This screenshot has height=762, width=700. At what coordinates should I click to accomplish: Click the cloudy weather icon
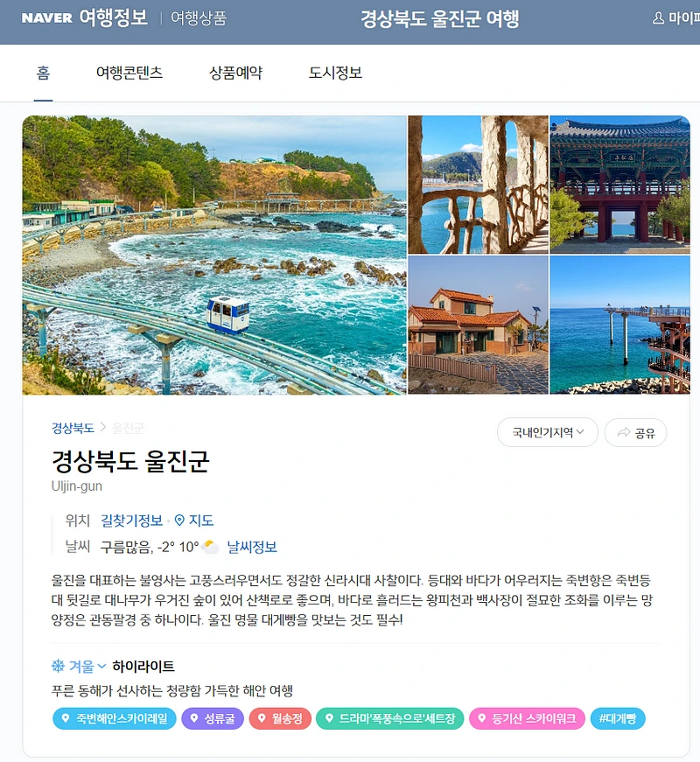[211, 547]
